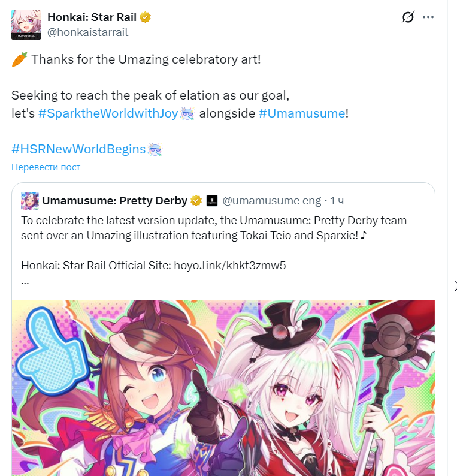Click the Umamusume: Pretty Derby display name
Screen dimensions: 457x476
coord(115,201)
